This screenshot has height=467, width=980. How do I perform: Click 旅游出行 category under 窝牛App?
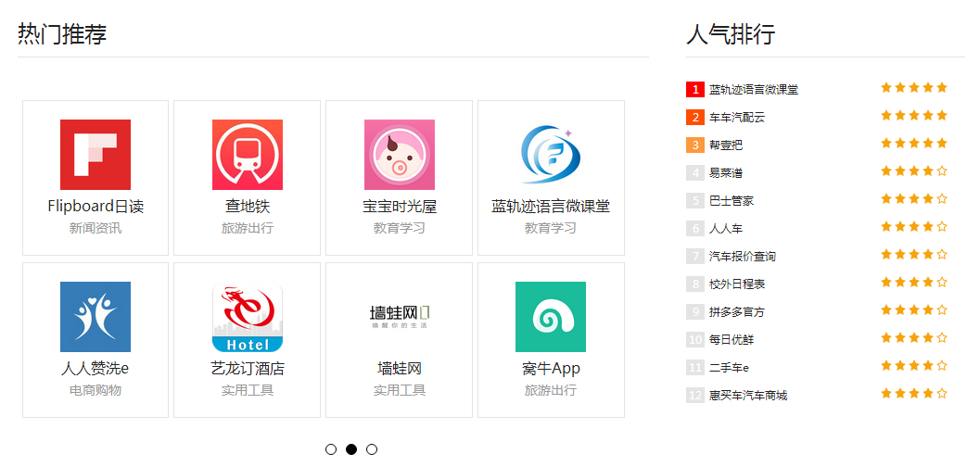tap(551, 390)
